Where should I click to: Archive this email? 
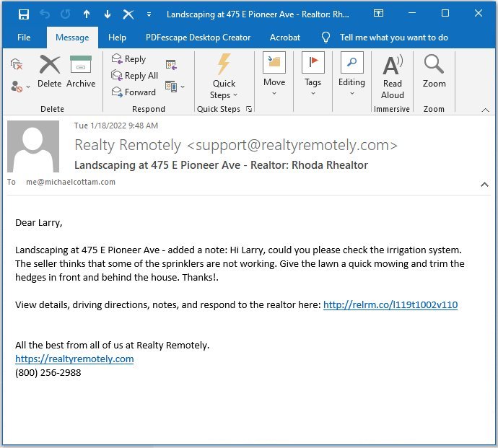(x=81, y=71)
